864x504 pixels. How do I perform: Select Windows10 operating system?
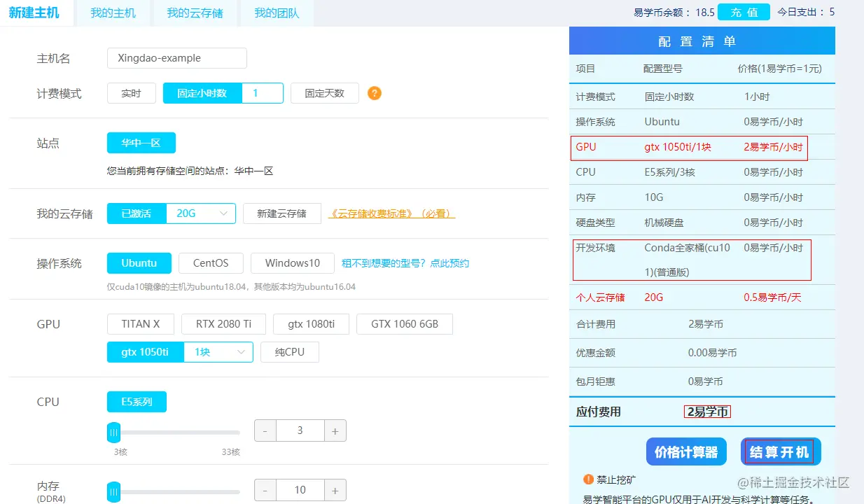[293, 263]
